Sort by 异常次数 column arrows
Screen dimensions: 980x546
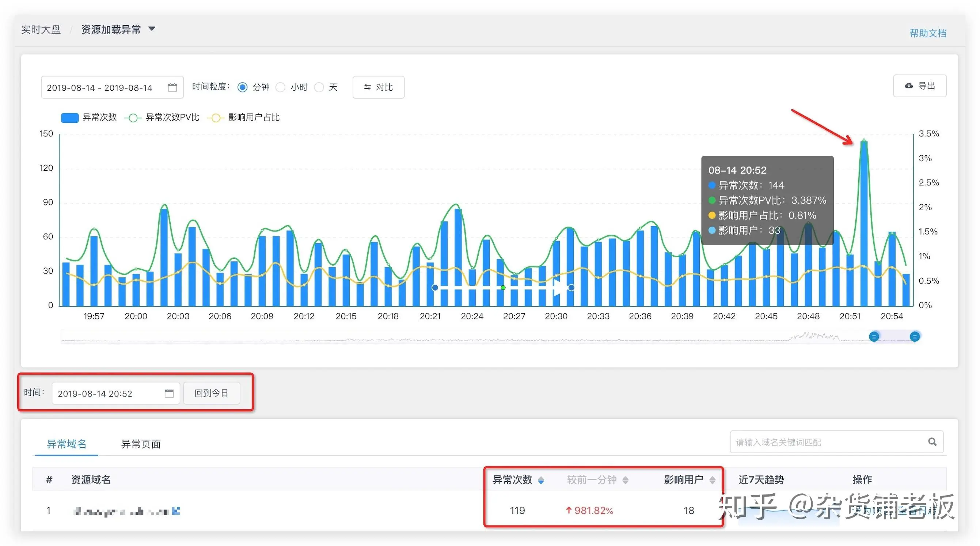click(x=540, y=480)
